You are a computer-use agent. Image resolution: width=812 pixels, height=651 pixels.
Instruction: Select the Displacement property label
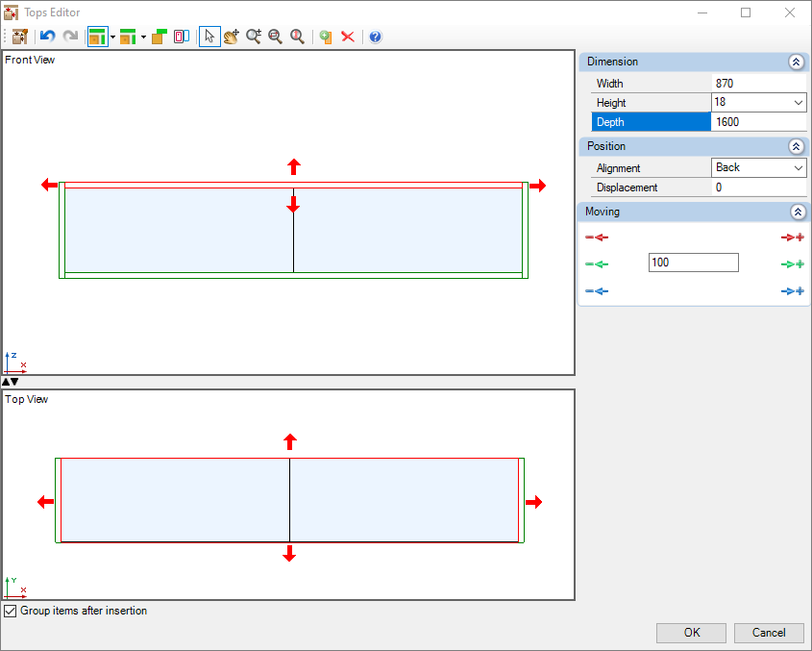point(627,188)
